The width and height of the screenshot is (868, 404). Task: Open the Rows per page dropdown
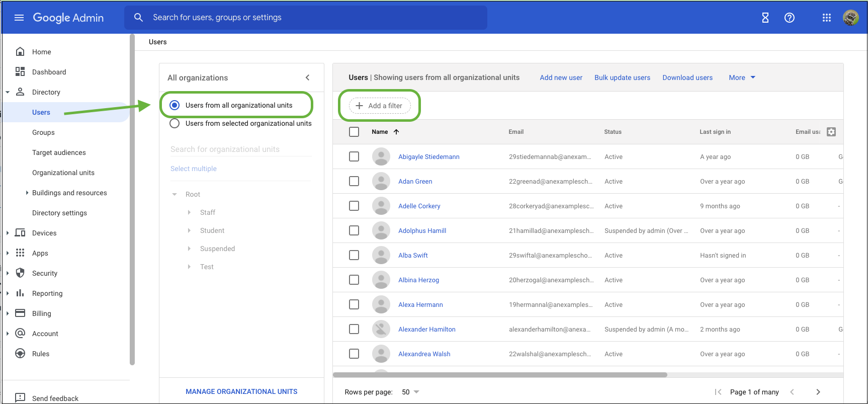(x=410, y=392)
